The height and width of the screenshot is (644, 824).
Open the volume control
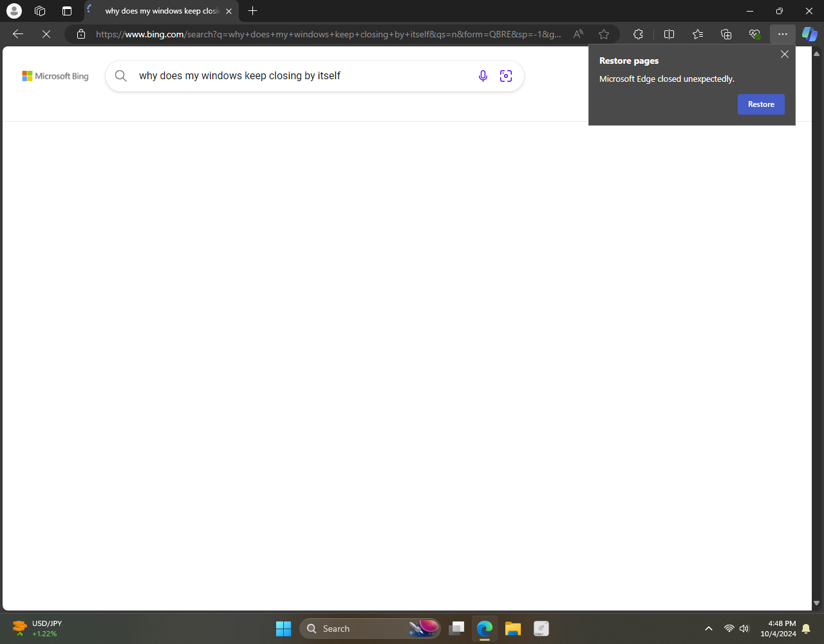click(745, 629)
